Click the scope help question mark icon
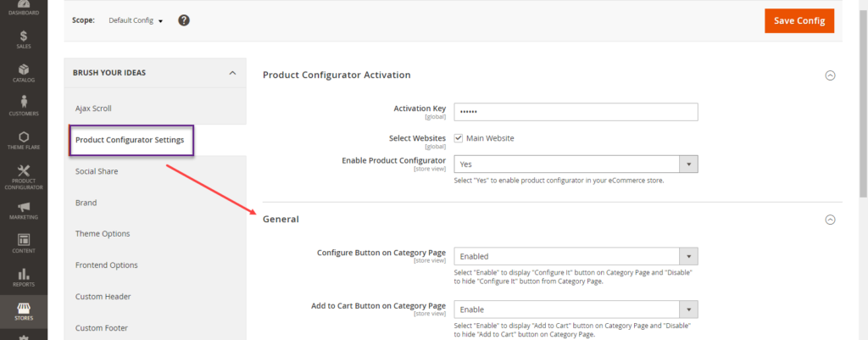Viewport: 868px width, 340px height. (x=184, y=20)
